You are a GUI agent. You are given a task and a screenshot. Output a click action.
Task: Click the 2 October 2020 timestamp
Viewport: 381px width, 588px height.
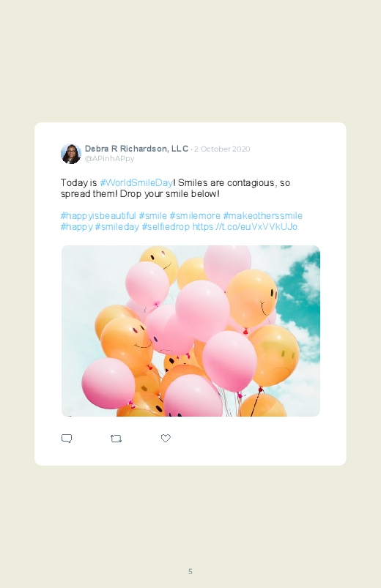(222, 149)
